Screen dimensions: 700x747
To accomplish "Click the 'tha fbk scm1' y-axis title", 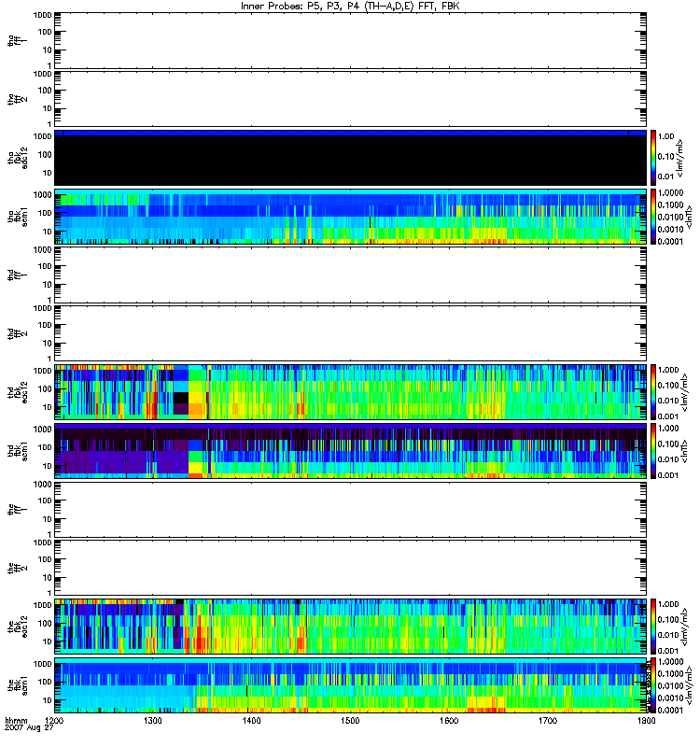I will tap(18, 217).
